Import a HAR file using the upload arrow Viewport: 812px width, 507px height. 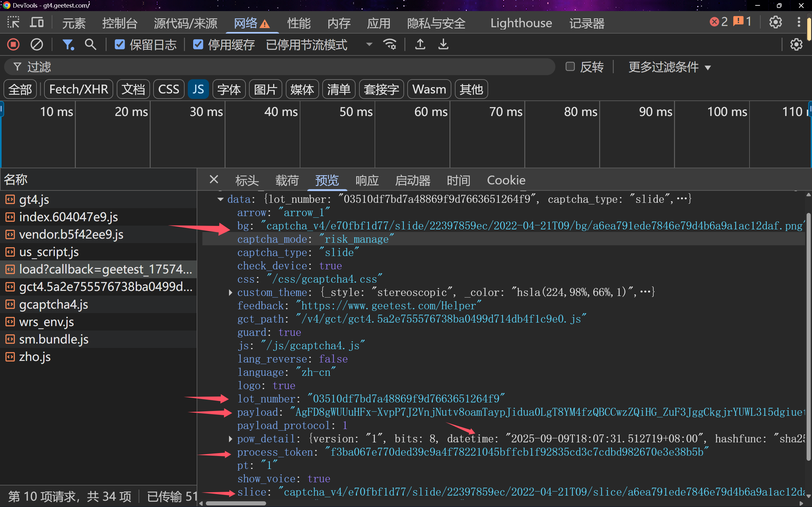[x=420, y=44]
